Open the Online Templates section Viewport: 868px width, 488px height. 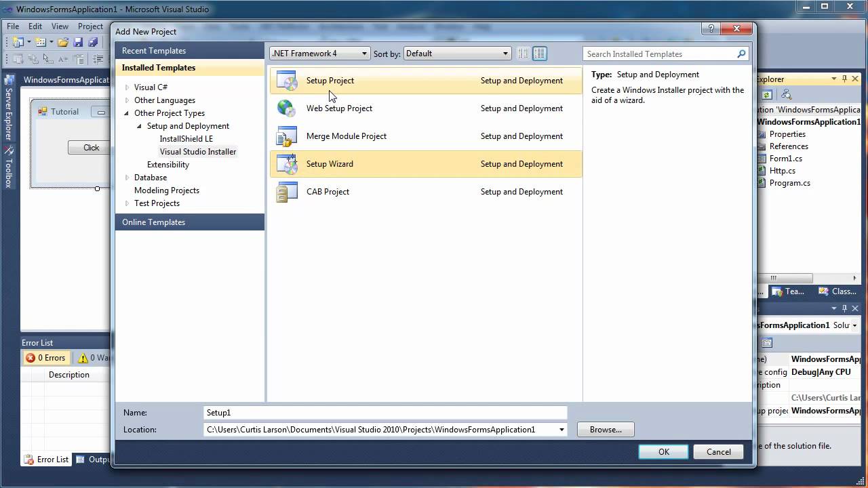pos(190,222)
